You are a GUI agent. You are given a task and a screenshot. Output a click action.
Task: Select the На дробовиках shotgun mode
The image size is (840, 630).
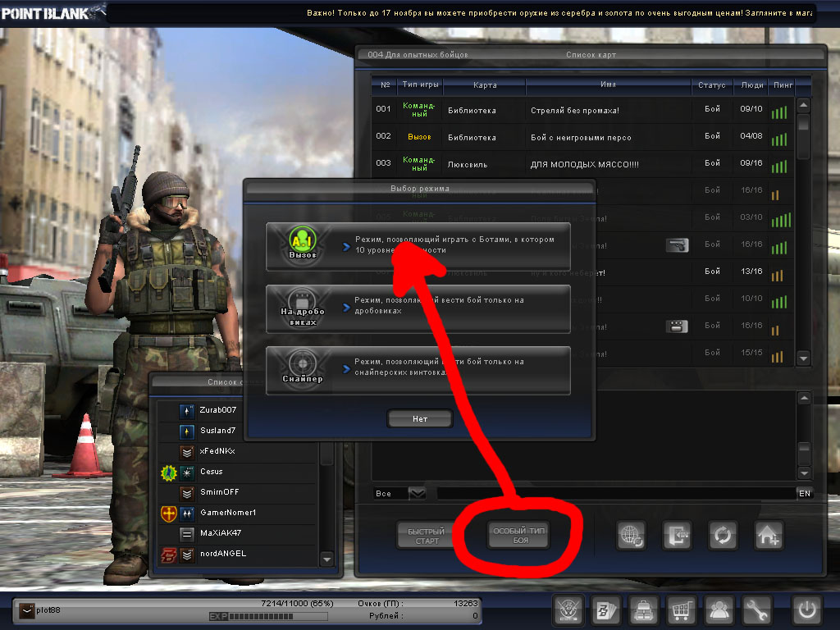click(x=418, y=309)
